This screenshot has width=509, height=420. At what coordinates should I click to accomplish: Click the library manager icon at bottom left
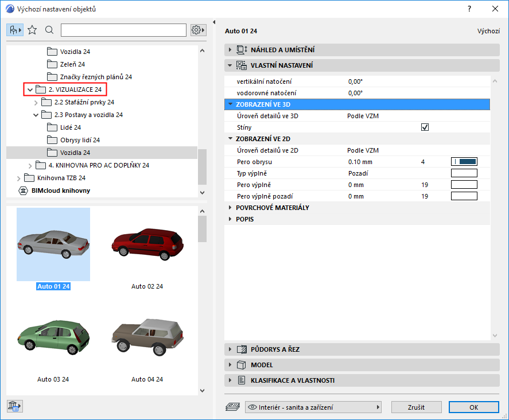(x=15, y=406)
